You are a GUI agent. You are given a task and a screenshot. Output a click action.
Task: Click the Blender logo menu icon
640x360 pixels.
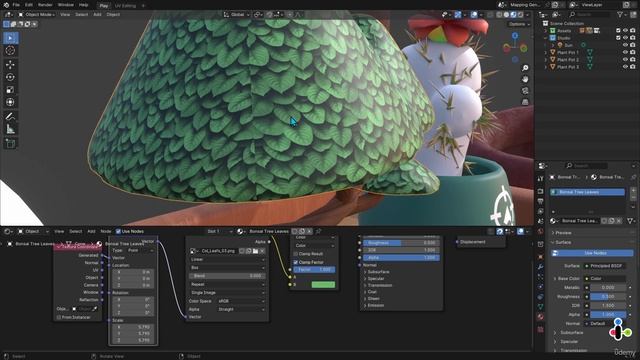click(6, 5)
